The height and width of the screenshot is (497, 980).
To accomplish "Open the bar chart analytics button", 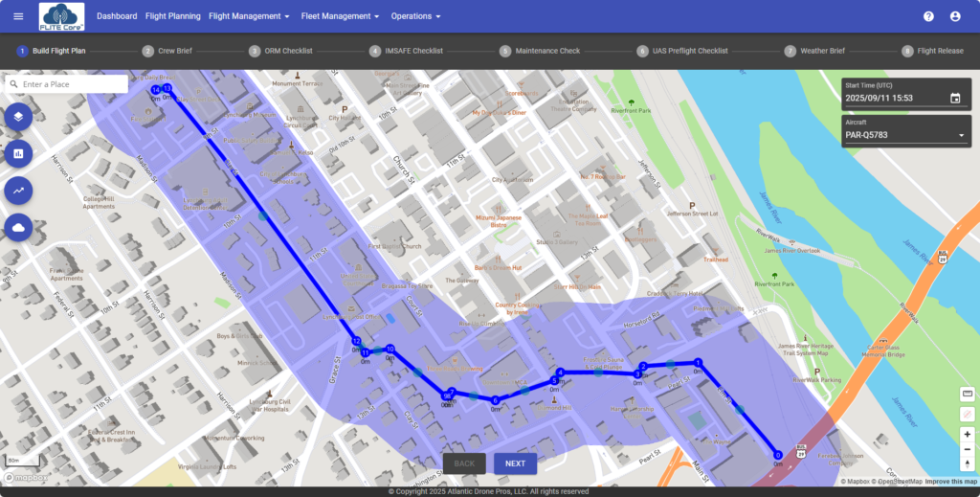I will 18,153.
